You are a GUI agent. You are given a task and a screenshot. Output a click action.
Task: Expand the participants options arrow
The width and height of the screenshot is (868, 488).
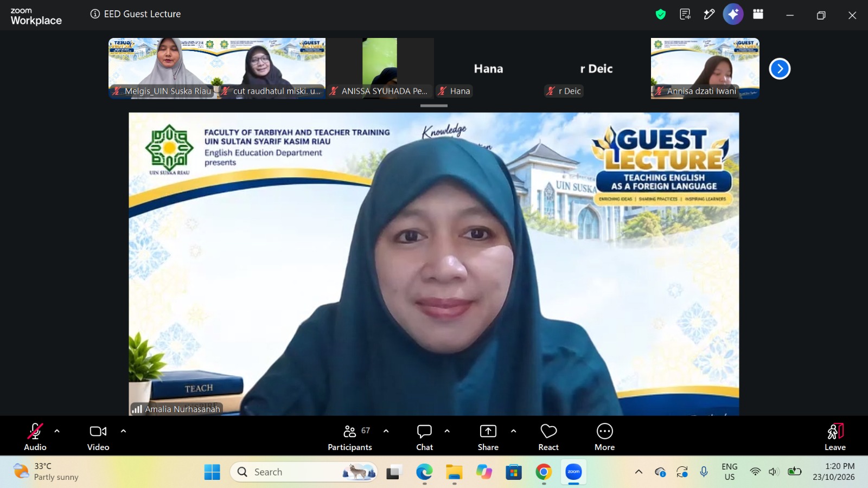pyautogui.click(x=386, y=431)
